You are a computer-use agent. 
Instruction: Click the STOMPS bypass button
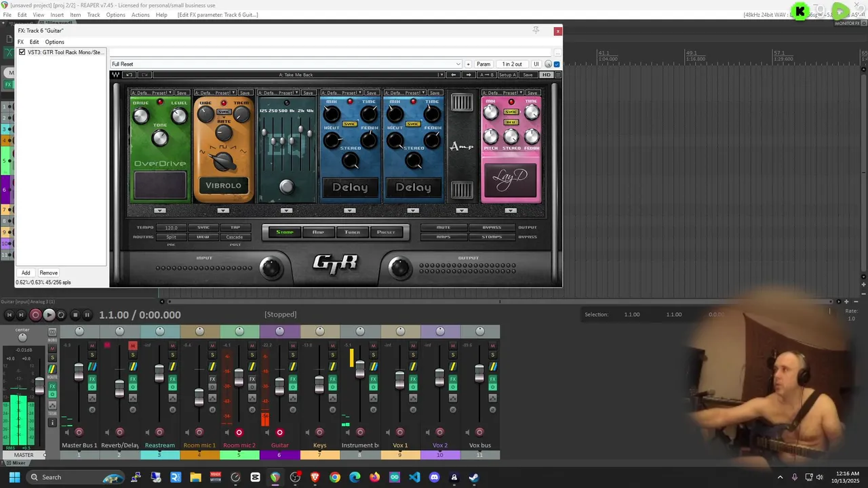click(x=492, y=237)
